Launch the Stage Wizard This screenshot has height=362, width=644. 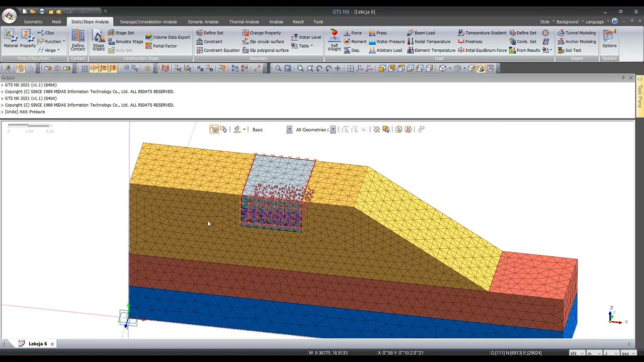(x=99, y=40)
